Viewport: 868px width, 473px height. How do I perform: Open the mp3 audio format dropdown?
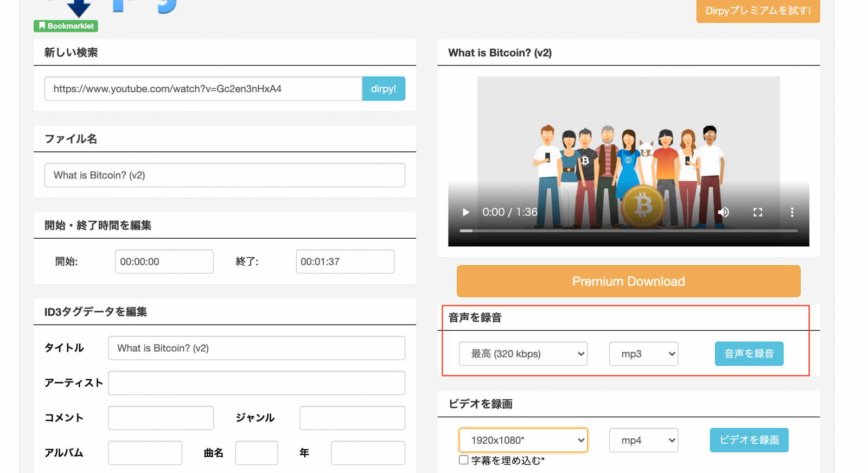[643, 354]
